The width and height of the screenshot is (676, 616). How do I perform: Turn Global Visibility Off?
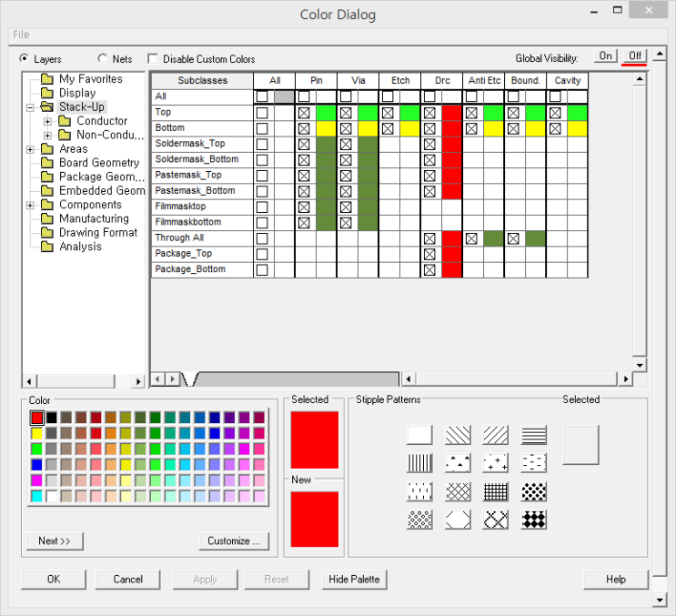[x=635, y=56]
